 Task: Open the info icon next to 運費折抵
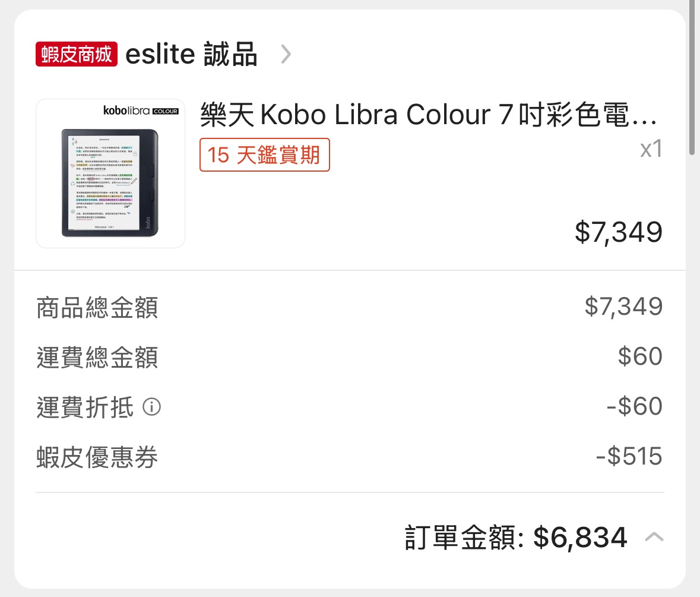tap(152, 408)
